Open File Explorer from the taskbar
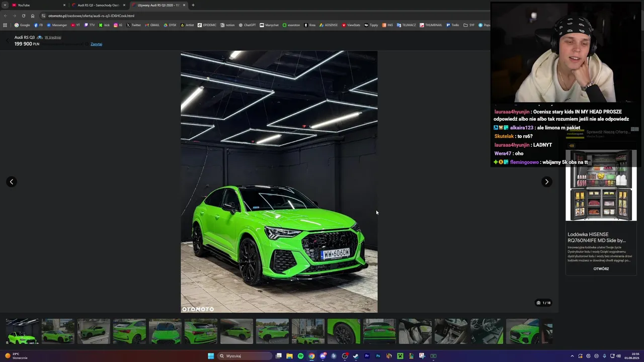 click(x=289, y=356)
